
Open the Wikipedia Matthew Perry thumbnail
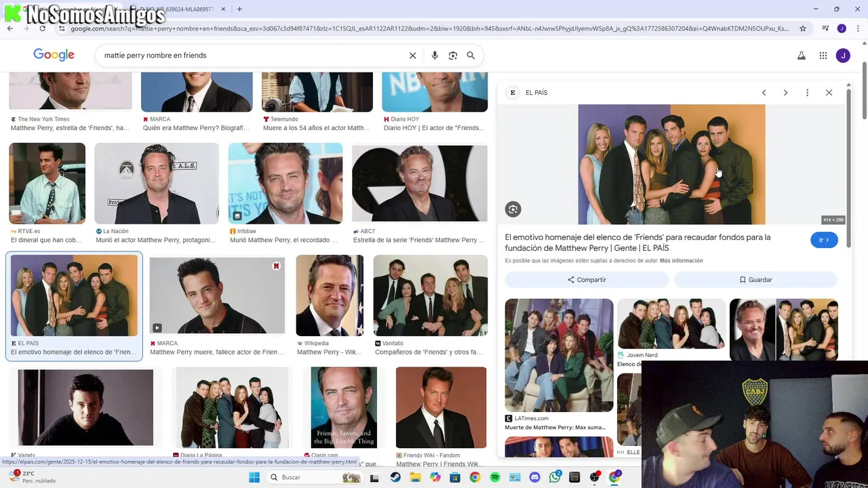330,296
